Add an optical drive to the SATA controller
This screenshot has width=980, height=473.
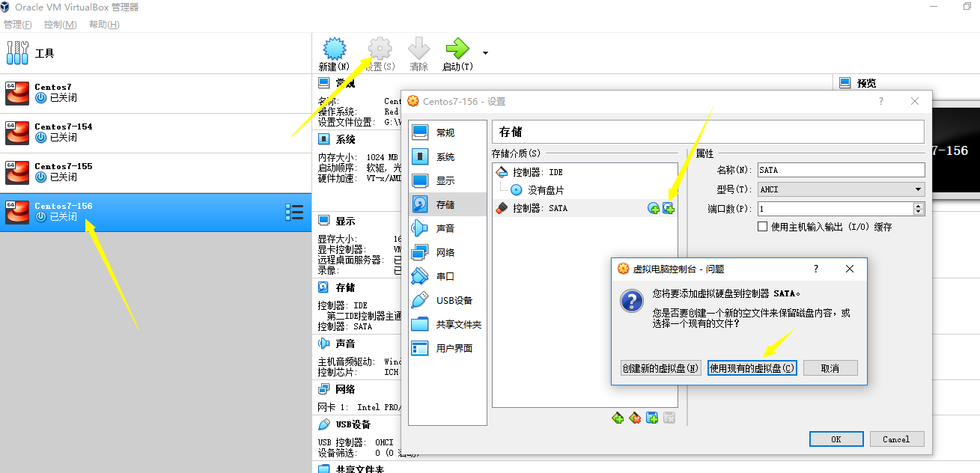[654, 209]
